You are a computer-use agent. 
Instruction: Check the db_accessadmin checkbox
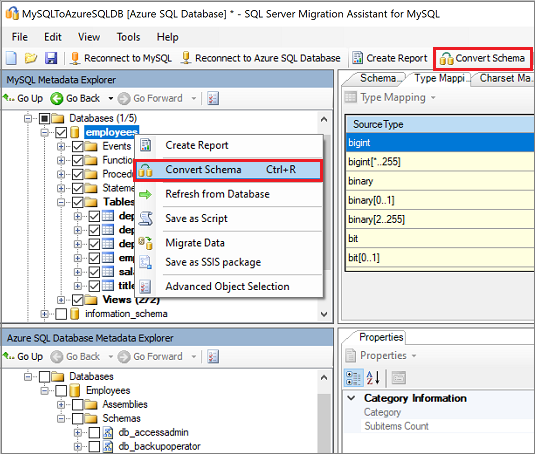95,433
